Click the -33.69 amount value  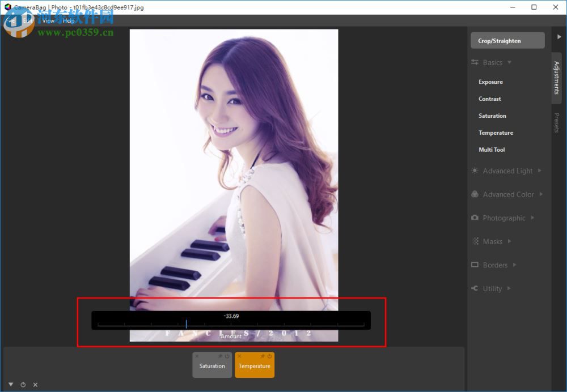pyautogui.click(x=231, y=316)
